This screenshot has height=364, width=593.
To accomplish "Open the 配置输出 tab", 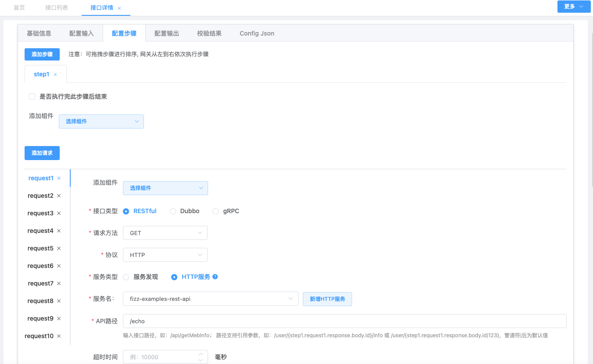I will pyautogui.click(x=167, y=33).
